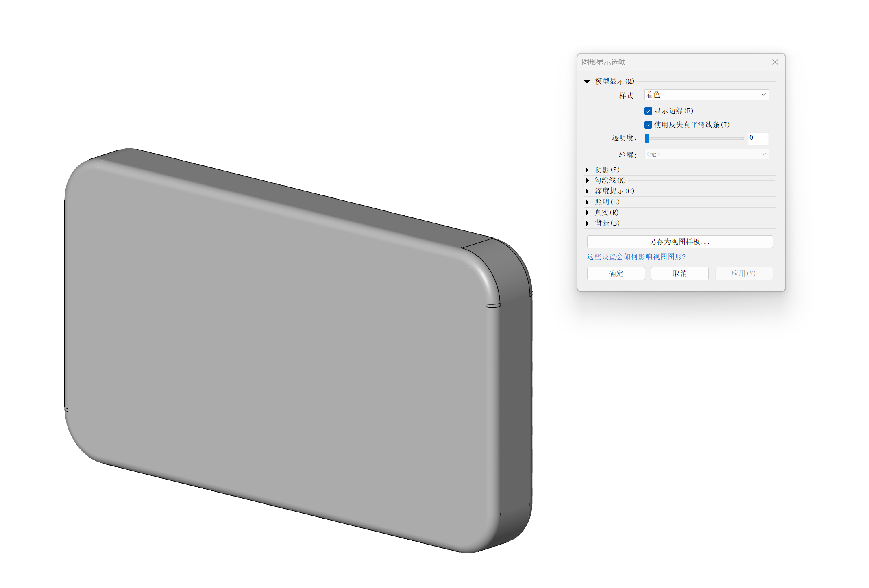Image resolution: width=869 pixels, height=588 pixels.
Task: Toggle 使用反失真平滑线条(I) checkbox
Action: point(648,125)
